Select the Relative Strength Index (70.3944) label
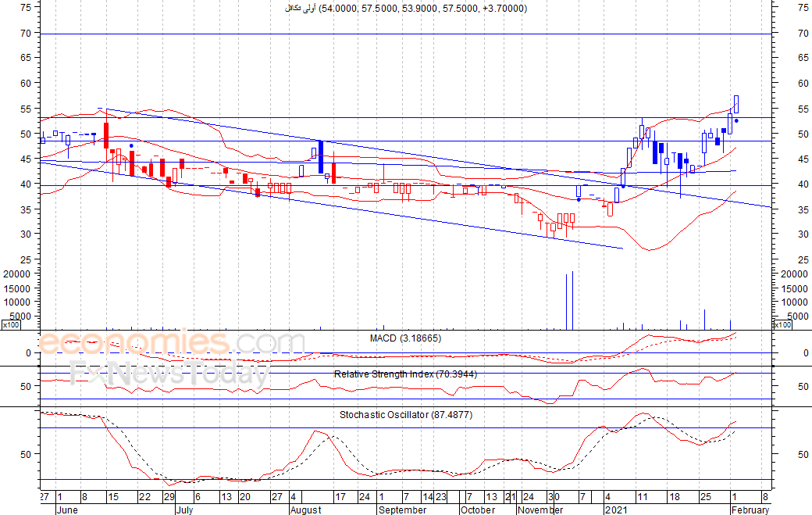Viewport: 812px width, 515px height. pyautogui.click(x=405, y=374)
